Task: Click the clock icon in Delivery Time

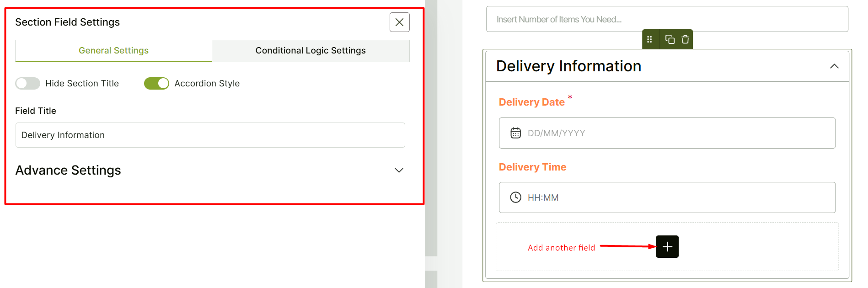Action: tap(515, 197)
